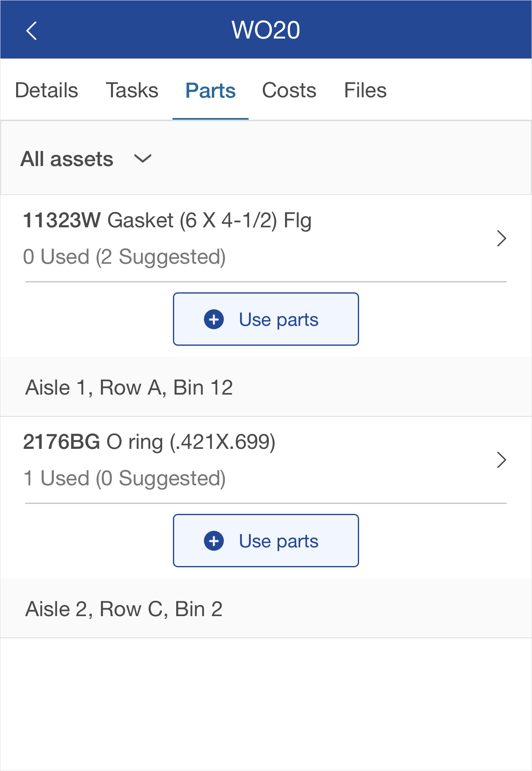
Task: Click 1 Used (0 Suggested) text
Action: (125, 478)
